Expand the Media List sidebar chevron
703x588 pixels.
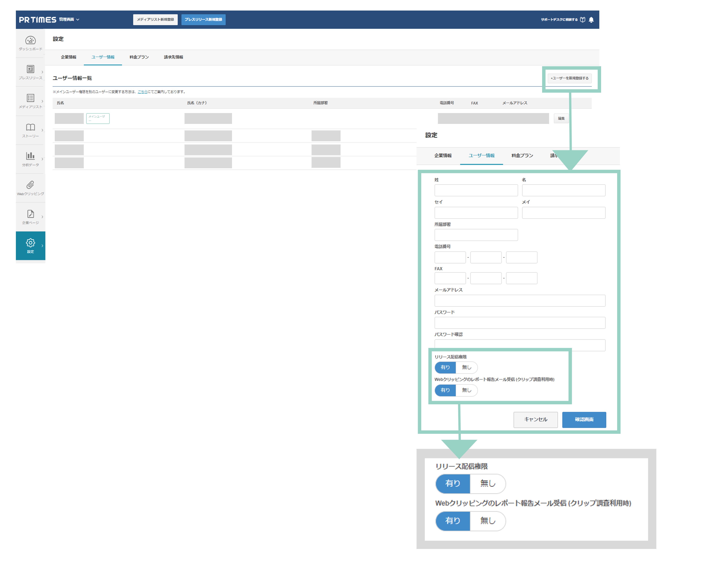point(42,101)
